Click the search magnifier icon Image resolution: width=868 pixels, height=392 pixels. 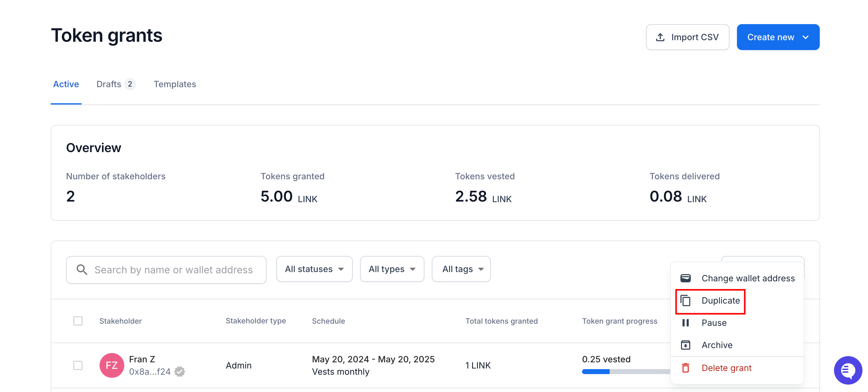pyautogui.click(x=82, y=269)
